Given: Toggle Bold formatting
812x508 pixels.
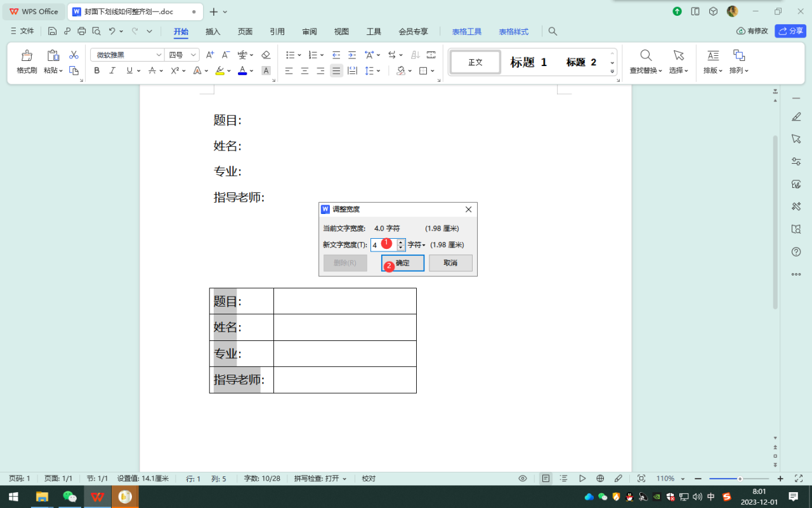Looking at the screenshot, I should click(x=97, y=70).
